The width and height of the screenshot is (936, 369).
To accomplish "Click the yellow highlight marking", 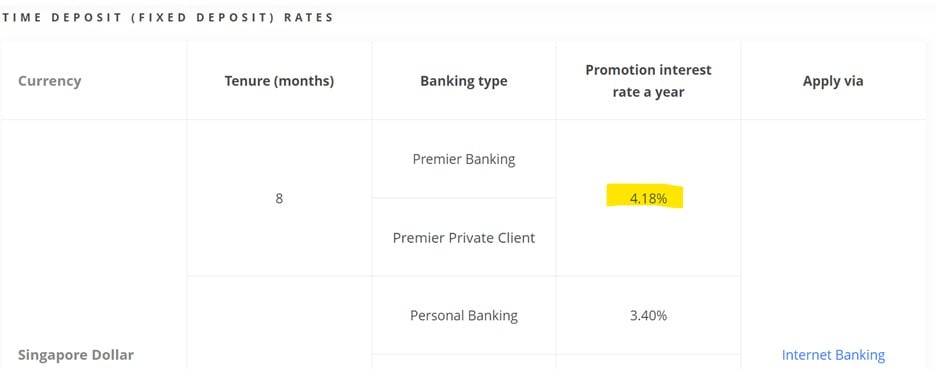I will 645,196.
